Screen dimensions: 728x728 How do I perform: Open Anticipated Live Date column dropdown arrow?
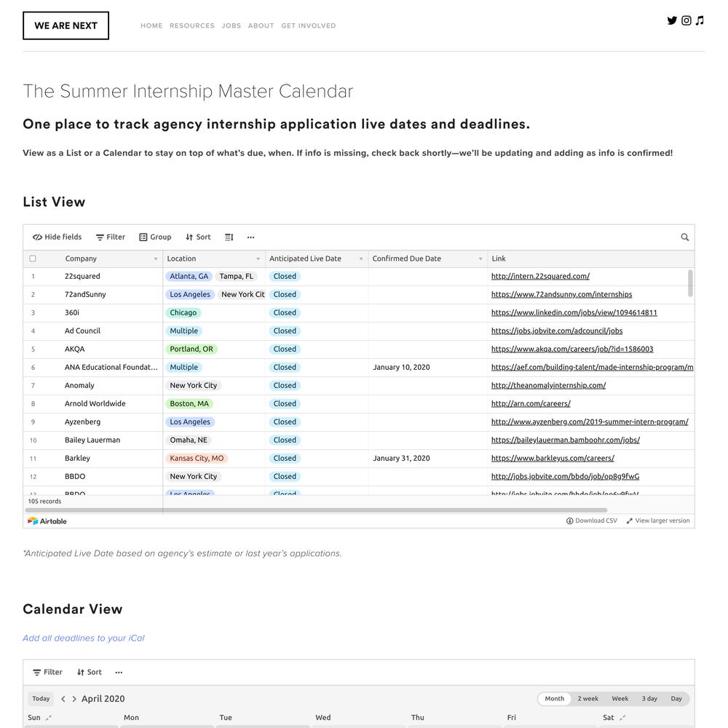[x=361, y=259]
